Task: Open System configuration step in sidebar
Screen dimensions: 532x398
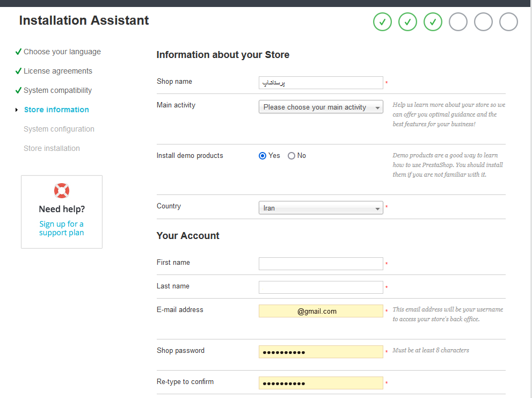Action: [x=59, y=129]
